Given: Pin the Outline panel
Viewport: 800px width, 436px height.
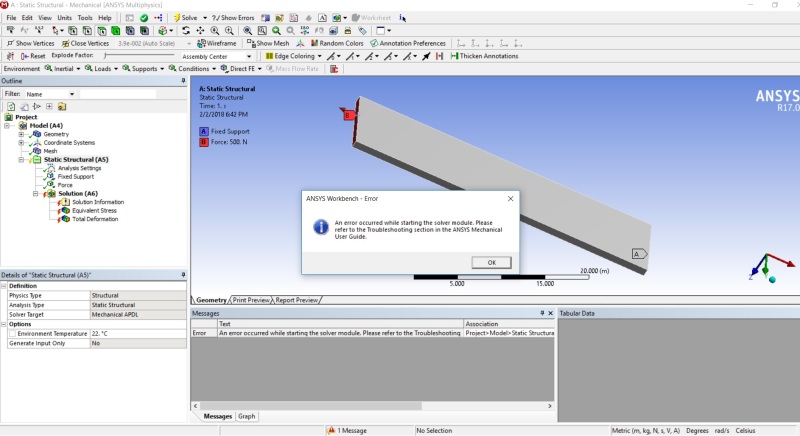Looking at the screenshot, I should (183, 81).
